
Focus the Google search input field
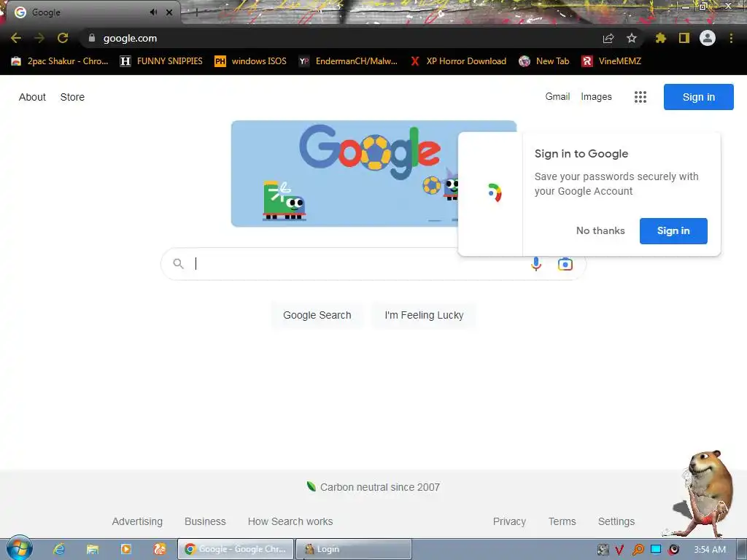(357, 264)
